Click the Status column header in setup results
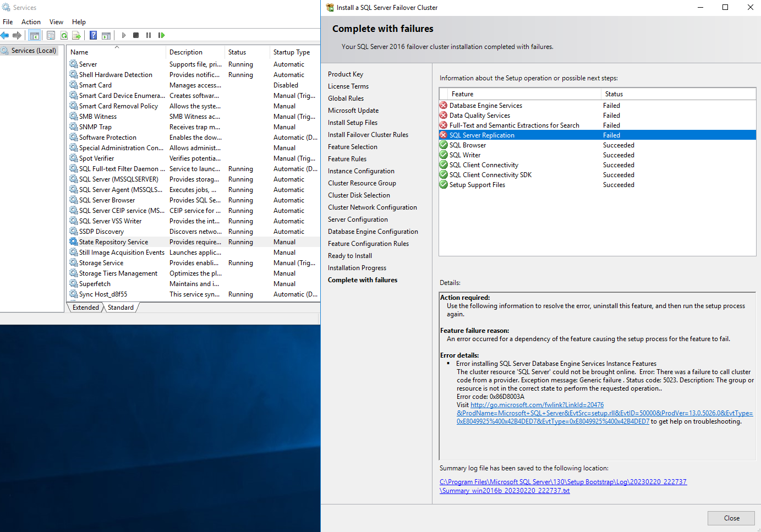This screenshot has width=761, height=532. coord(679,94)
